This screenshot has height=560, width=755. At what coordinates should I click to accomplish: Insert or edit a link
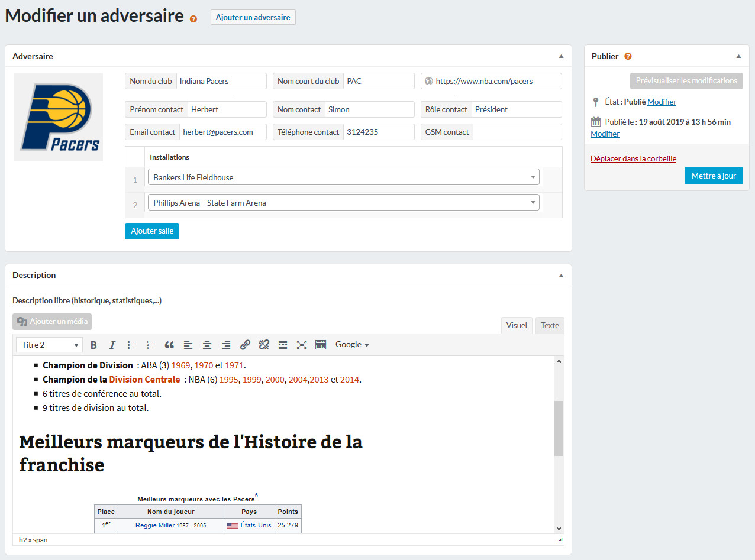click(245, 345)
